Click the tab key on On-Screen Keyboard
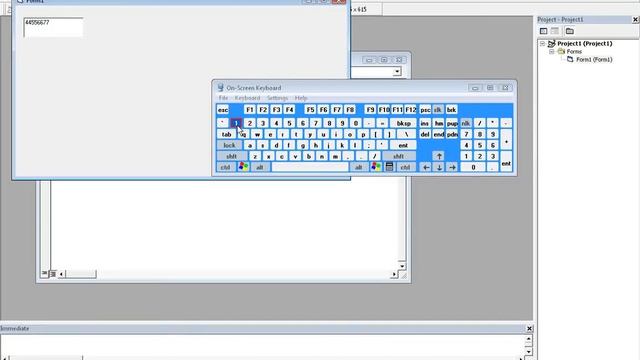640x360 pixels. [x=227, y=134]
